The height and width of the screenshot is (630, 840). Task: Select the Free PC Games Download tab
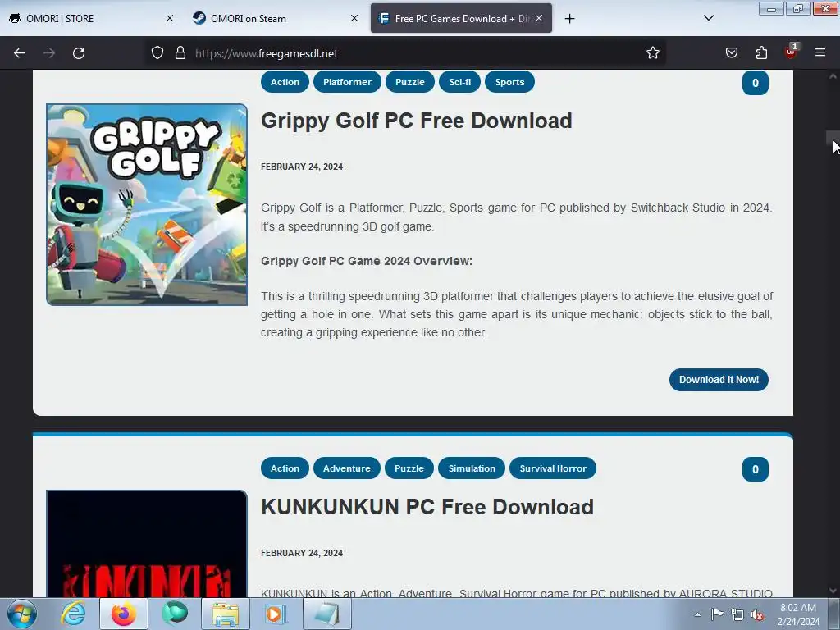[x=461, y=18]
